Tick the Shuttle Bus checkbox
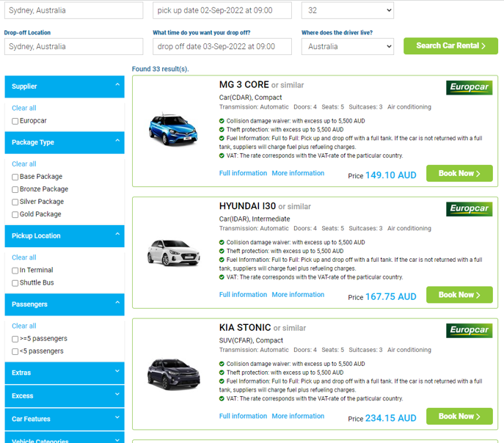This screenshot has height=443, width=504. click(x=15, y=283)
